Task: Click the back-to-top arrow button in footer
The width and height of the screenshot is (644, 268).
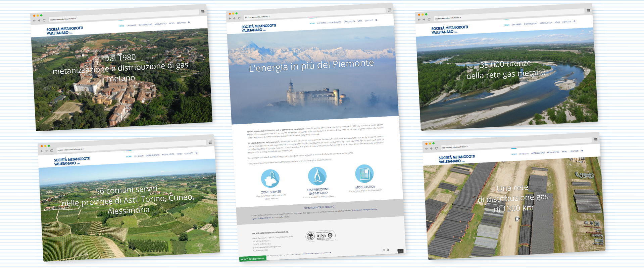Action: pos(400,251)
